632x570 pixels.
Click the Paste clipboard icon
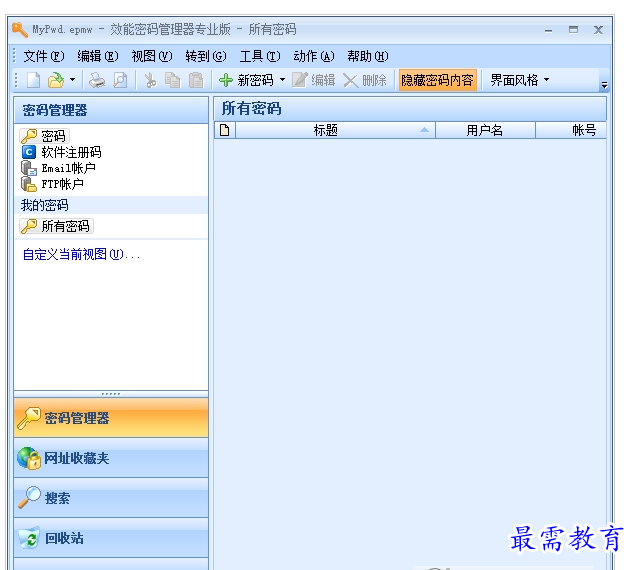[x=196, y=80]
